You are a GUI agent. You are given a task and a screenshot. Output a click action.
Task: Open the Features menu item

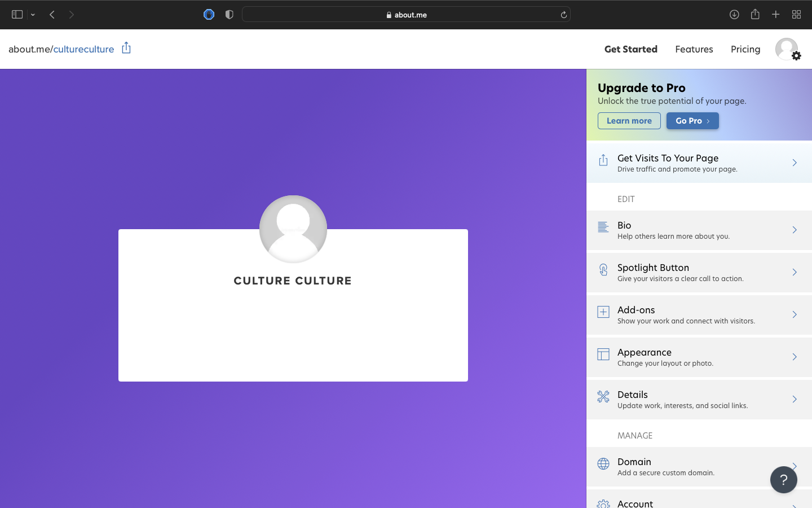[x=694, y=49]
